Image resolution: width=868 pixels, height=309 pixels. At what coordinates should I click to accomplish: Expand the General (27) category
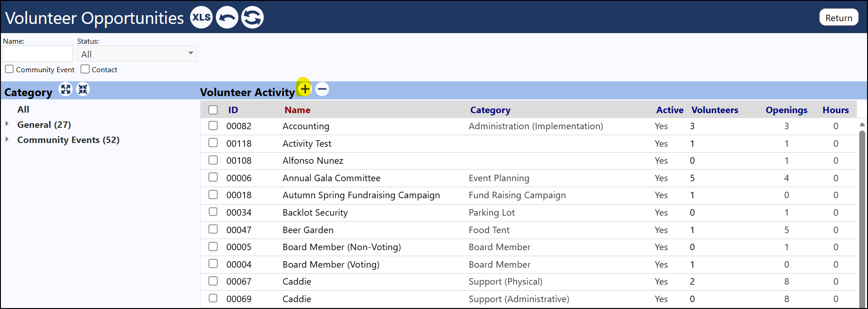(x=7, y=124)
